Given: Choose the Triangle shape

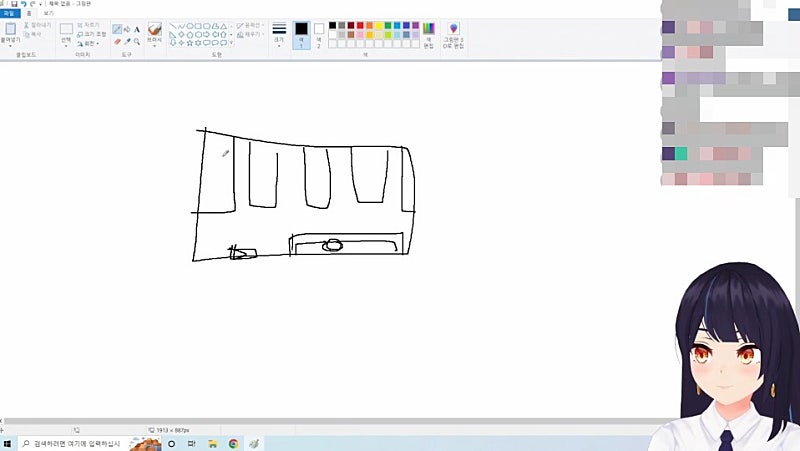Looking at the screenshot, I should [224, 26].
